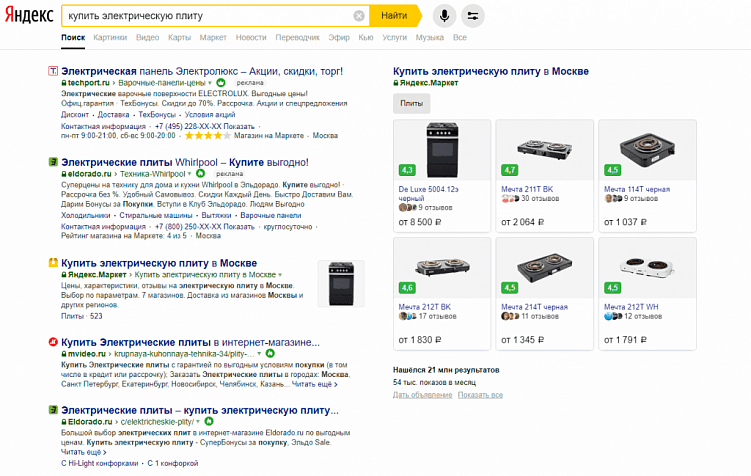The image size is (751, 476).
Task: Click the microphone voice search icon
Action: pyautogui.click(x=444, y=16)
